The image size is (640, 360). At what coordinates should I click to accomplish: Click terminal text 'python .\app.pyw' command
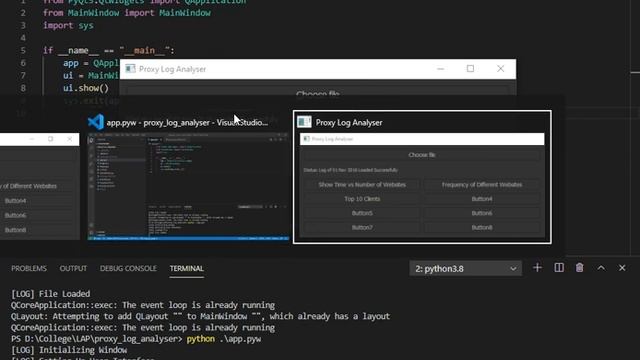[x=224, y=339]
